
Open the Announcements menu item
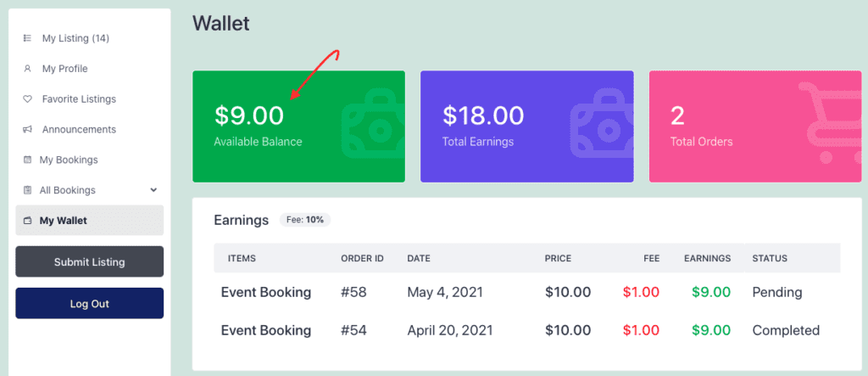[x=79, y=129]
